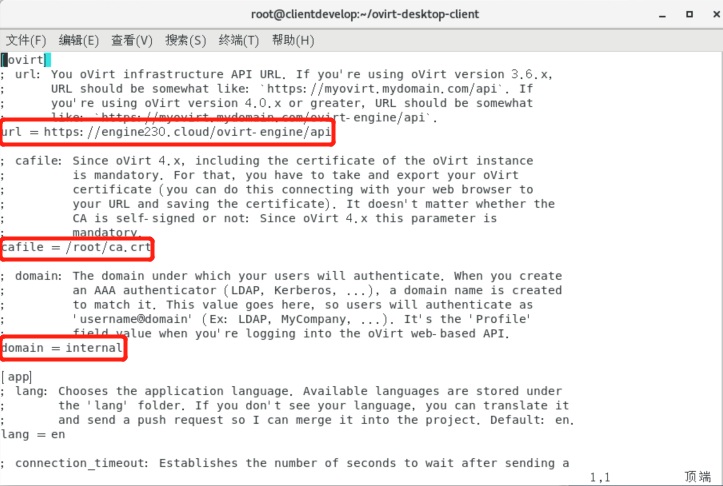
Task: Open the 帮助(H) menu
Action: click(293, 41)
